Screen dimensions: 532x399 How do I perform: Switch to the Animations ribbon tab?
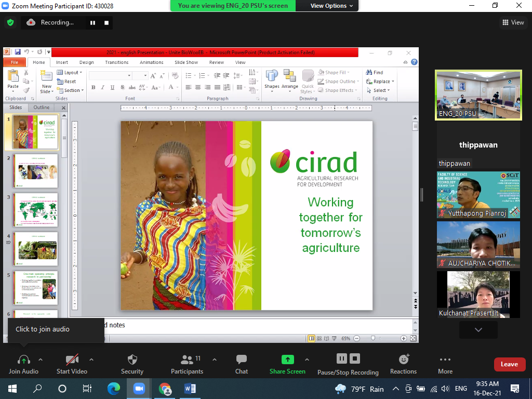(x=151, y=62)
